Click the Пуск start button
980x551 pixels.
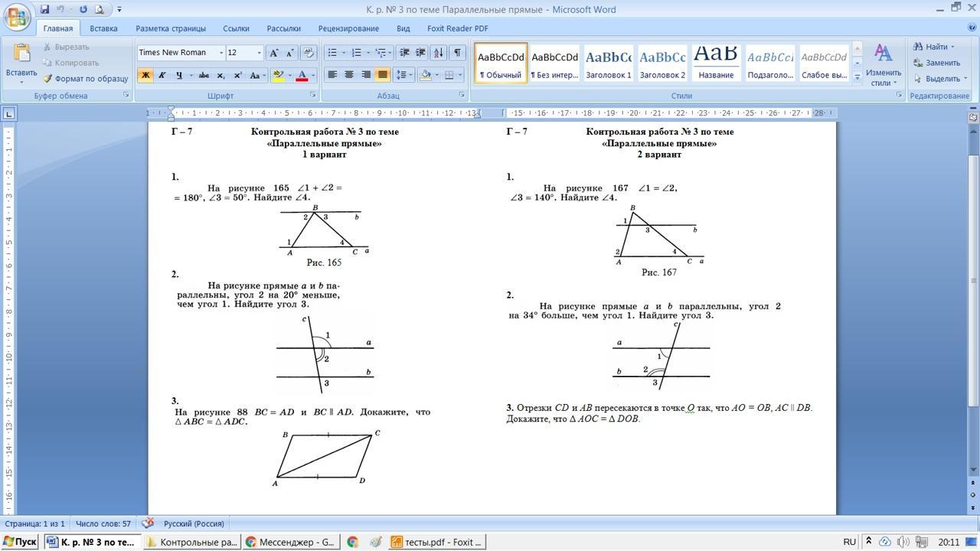[x=20, y=542]
